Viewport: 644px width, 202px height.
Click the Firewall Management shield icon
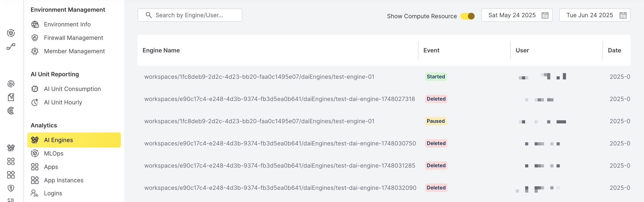click(x=35, y=38)
